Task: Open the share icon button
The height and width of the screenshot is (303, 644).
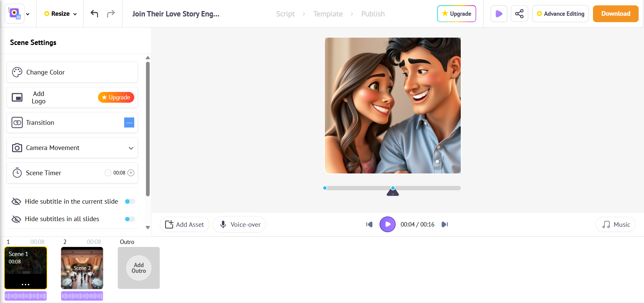Action: [x=519, y=14]
